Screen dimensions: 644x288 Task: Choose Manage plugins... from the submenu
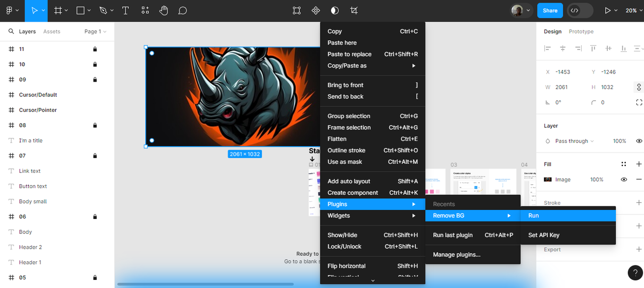(x=473, y=255)
